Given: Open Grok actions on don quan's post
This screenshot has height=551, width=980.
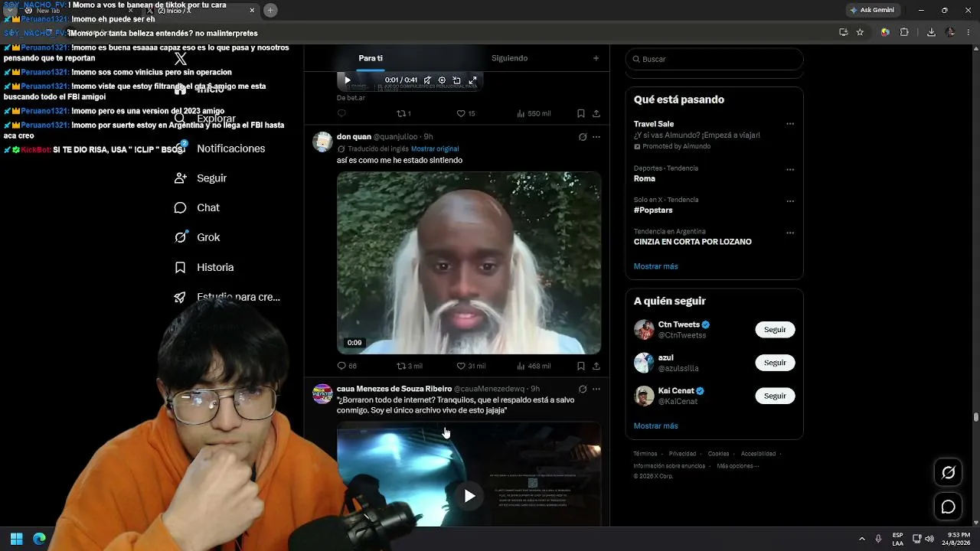Looking at the screenshot, I should point(583,137).
